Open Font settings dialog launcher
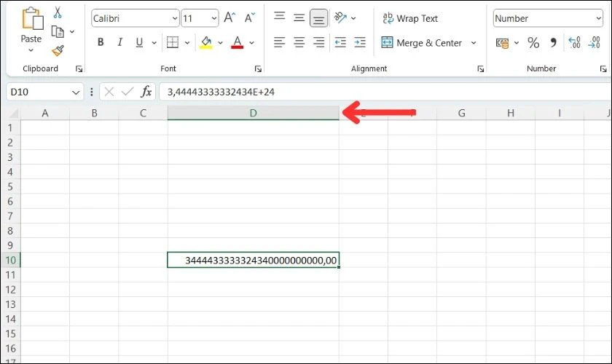Viewport: 612px width, 364px height. click(x=258, y=69)
